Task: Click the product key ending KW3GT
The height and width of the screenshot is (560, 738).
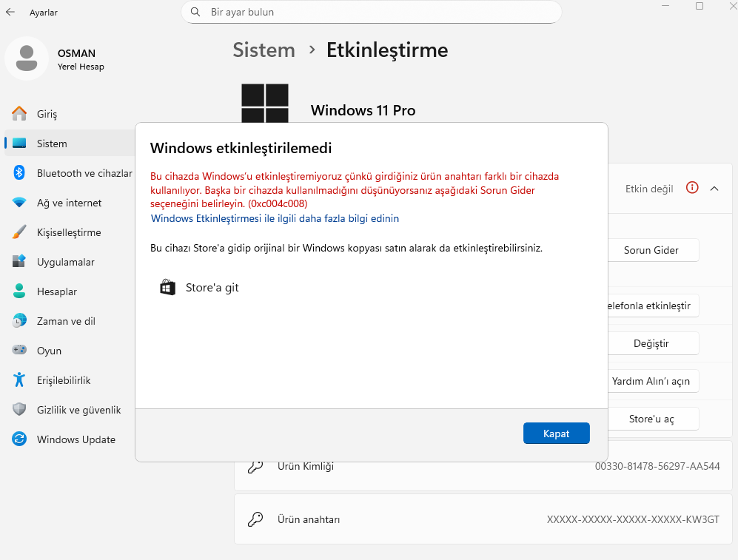Action: click(633, 519)
